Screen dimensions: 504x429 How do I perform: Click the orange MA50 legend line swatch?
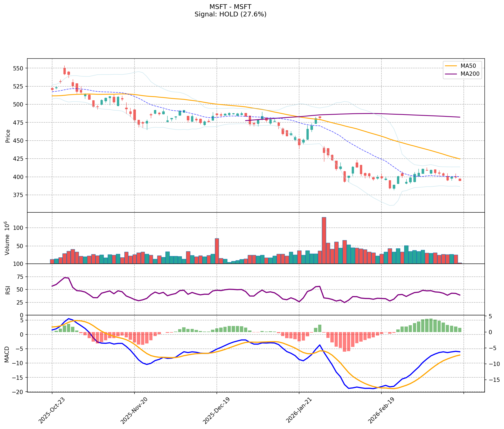(x=451, y=66)
